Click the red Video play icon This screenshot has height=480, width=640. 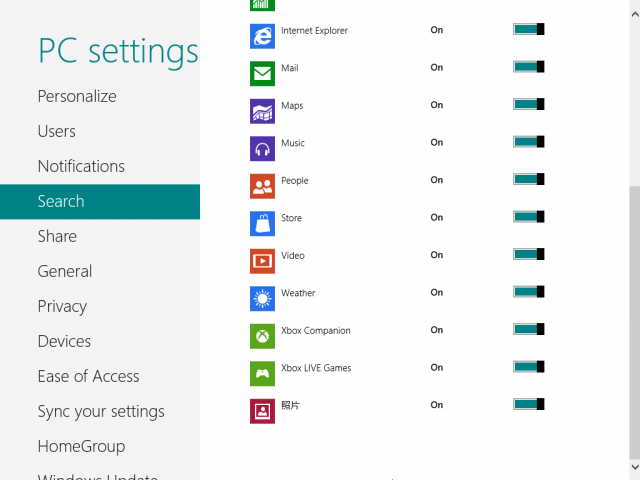(262, 261)
